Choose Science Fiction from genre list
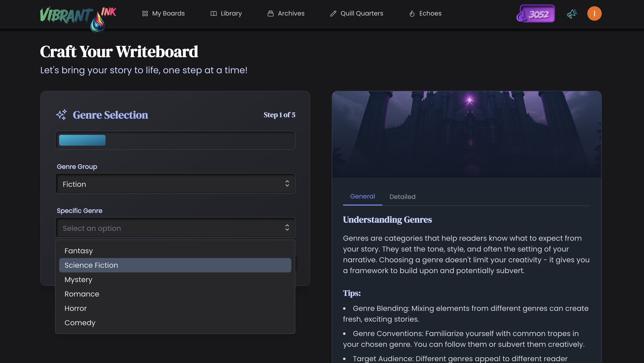The height and width of the screenshot is (363, 644). 175,265
